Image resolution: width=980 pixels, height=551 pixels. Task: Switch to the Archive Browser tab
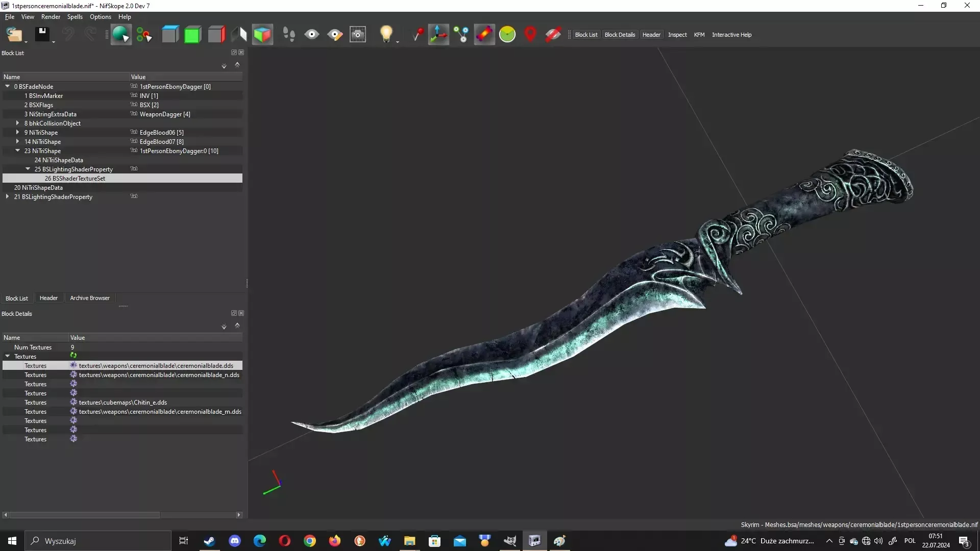(90, 298)
